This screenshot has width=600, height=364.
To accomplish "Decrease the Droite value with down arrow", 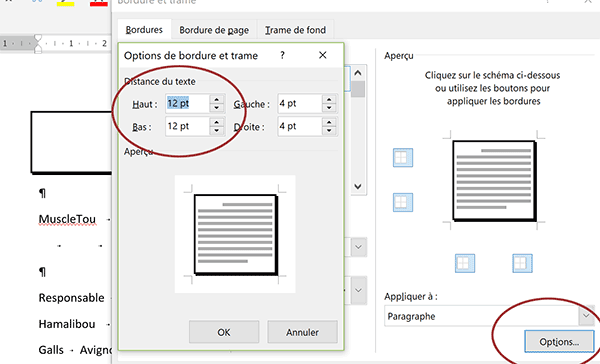I will (329, 131).
